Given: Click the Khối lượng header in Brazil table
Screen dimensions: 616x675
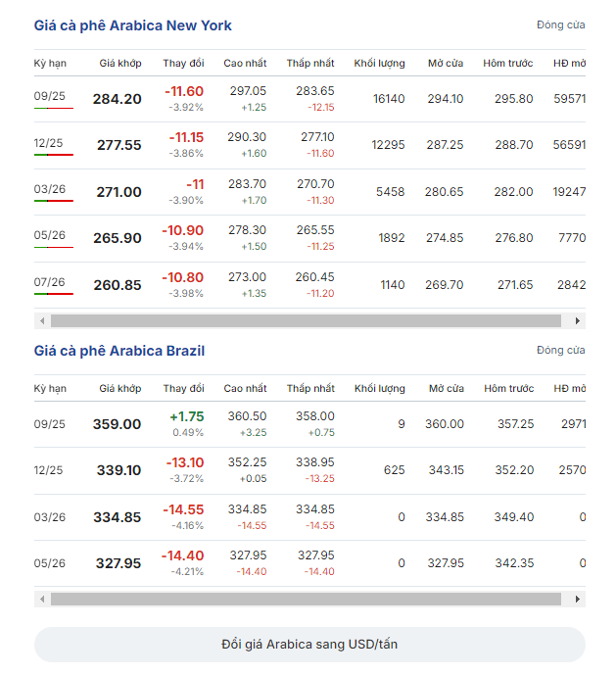Looking at the screenshot, I should click(x=379, y=389).
